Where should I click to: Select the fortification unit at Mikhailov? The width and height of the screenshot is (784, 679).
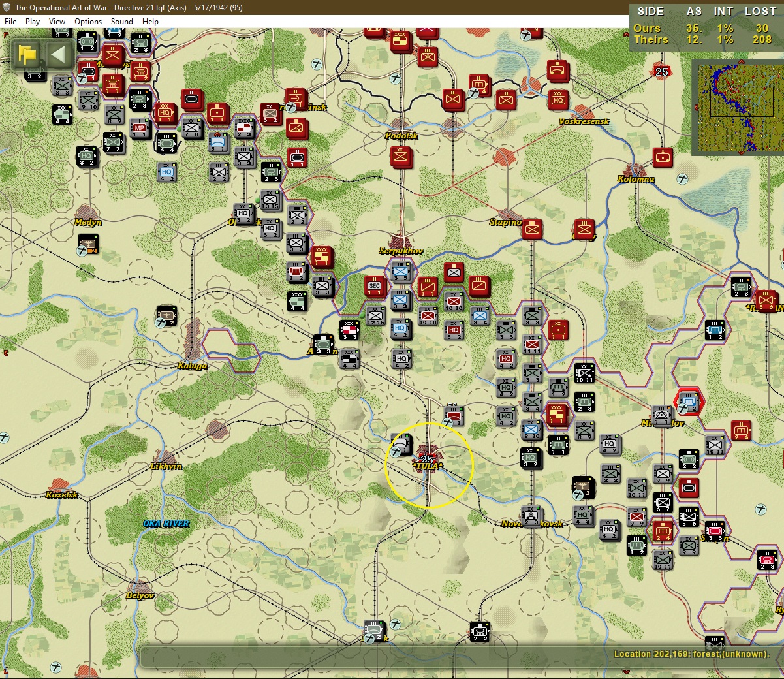(x=662, y=415)
